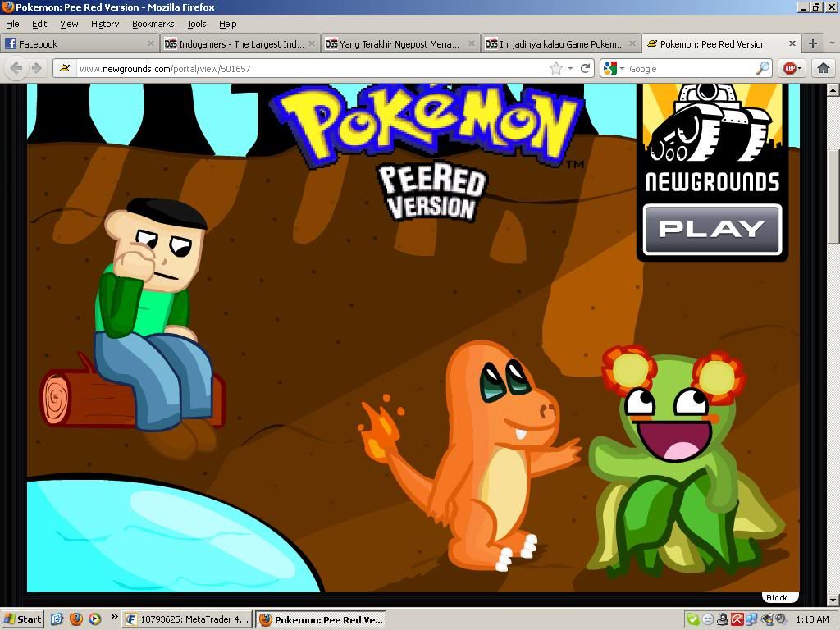Select the Pokemon: Pee Red Version tab
Image resolution: width=840 pixels, height=630 pixels.
(x=722, y=44)
